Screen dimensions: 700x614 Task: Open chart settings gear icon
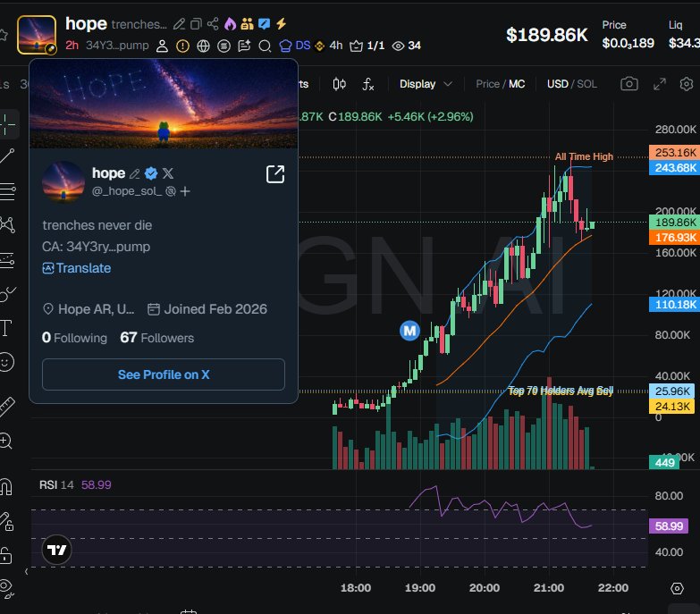(x=687, y=84)
